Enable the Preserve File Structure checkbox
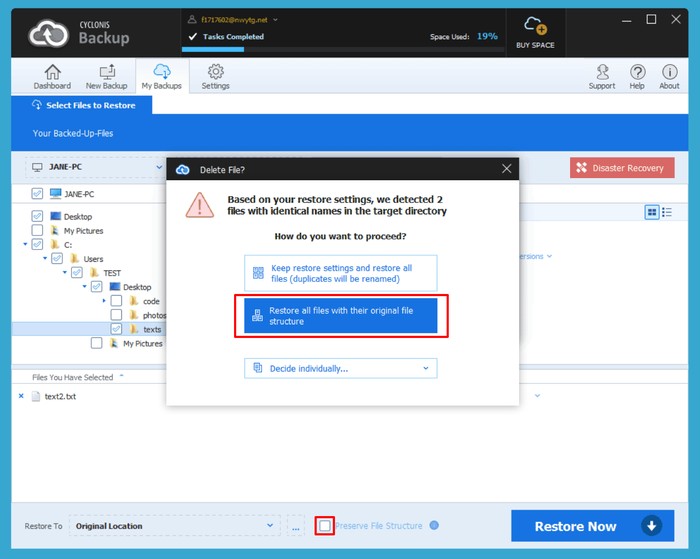Screen dimensions: 700x559 coord(324,526)
